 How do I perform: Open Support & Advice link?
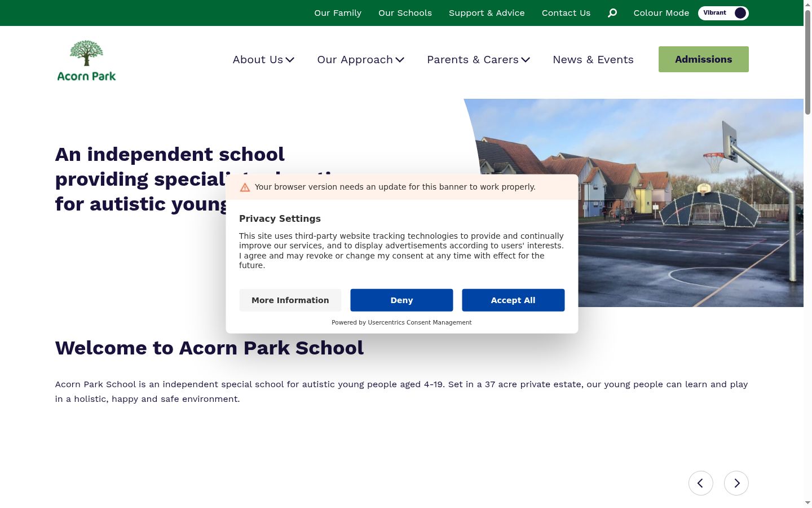(487, 13)
